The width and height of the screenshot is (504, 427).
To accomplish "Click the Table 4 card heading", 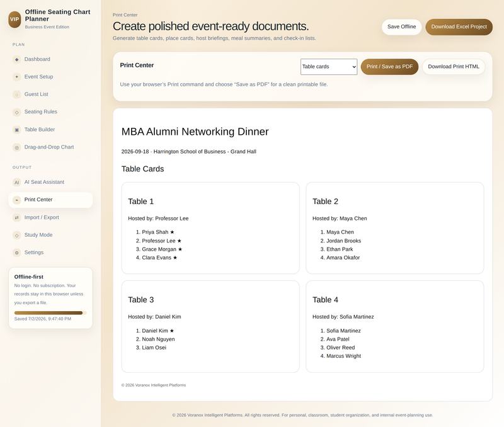I will [325, 300].
